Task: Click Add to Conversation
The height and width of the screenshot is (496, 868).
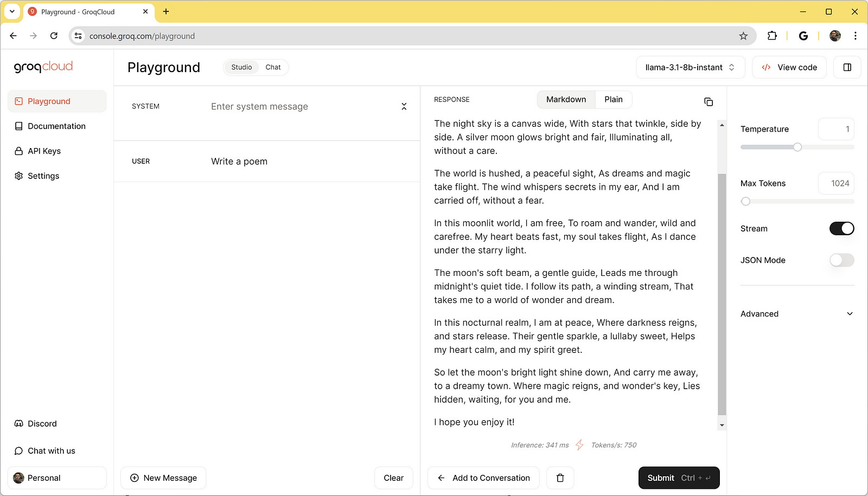Action: click(x=483, y=478)
